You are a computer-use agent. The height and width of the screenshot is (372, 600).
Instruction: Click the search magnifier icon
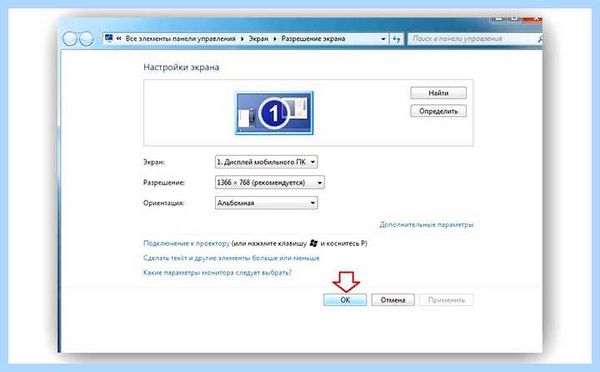tap(540, 39)
